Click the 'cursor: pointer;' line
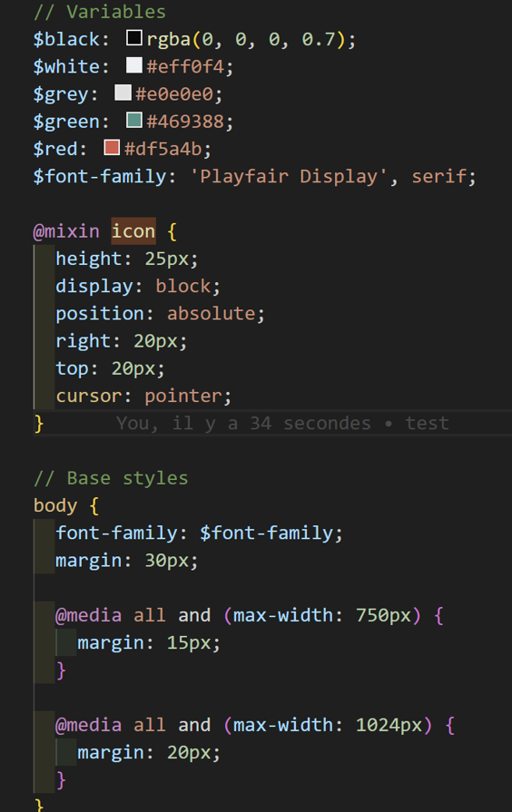The image size is (512, 812). coord(143,396)
